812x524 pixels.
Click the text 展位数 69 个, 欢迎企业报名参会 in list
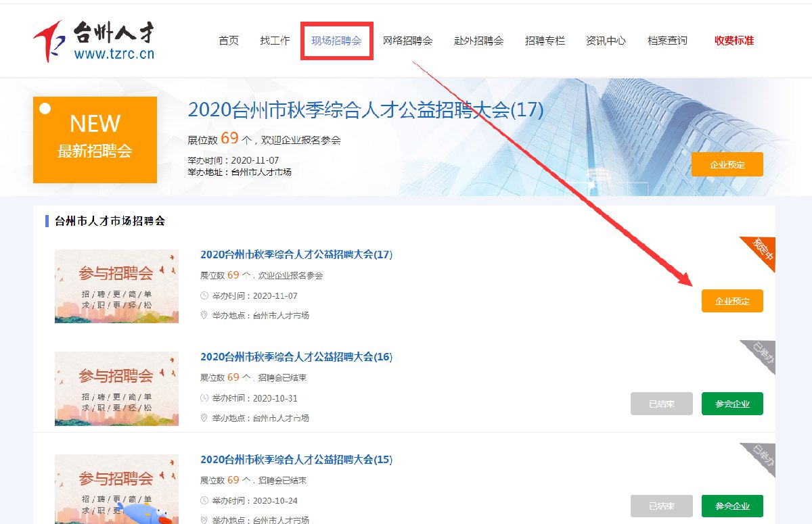[x=262, y=275]
